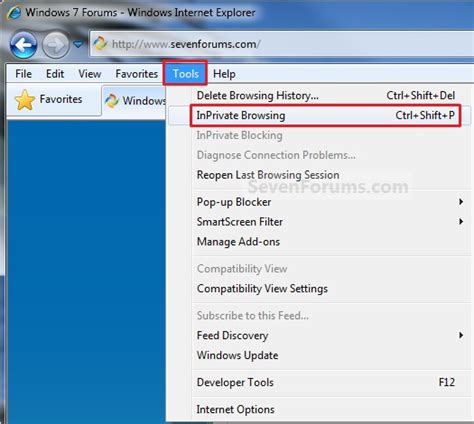Expand the Feed Discovery submenu
The height and width of the screenshot is (424, 474).
click(x=320, y=335)
